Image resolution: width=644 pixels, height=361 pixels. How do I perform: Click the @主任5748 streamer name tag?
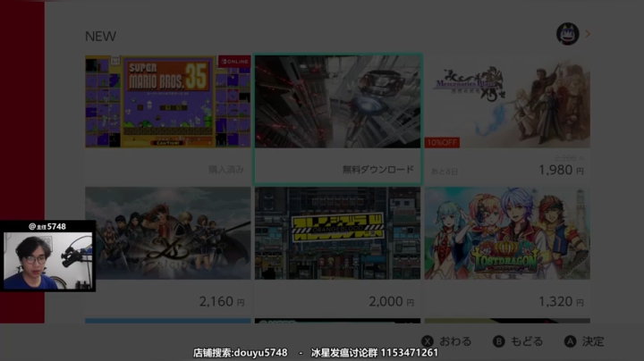47,226
